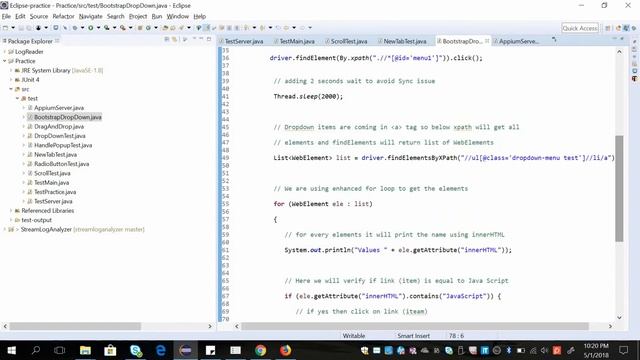Expand the LogReader project
This screenshot has height=360, width=640.
(4, 52)
